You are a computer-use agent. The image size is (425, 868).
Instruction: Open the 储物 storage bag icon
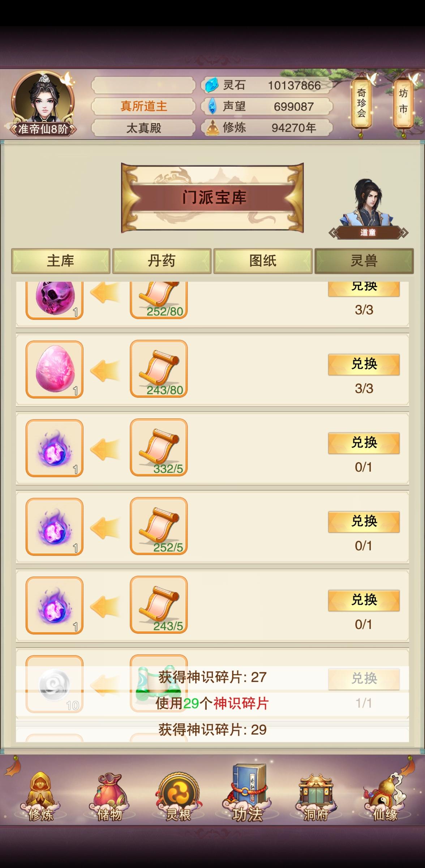[x=110, y=797]
